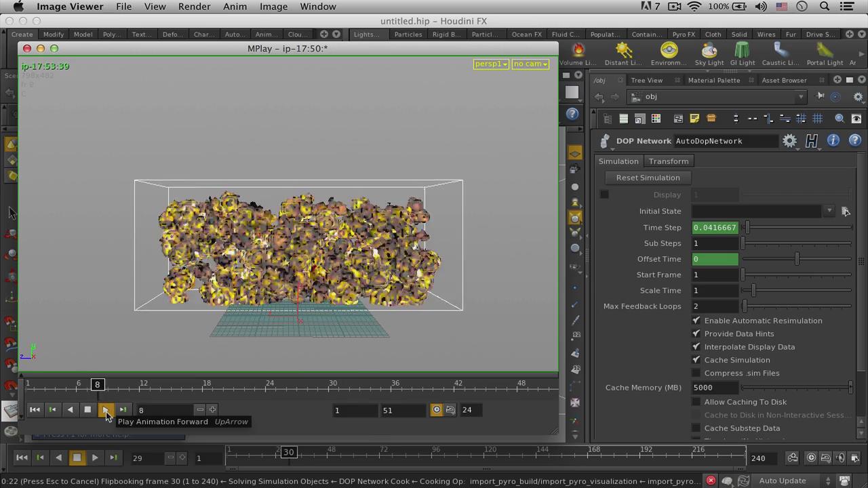Viewport: 868px width, 488px height.
Task: Expand the obj network path dropdown
Action: click(801, 97)
